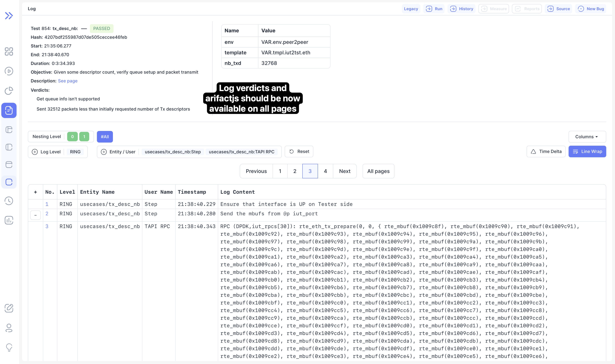The height and width of the screenshot is (364, 615).
Task: Click the edit pencil sidebar icon
Action: click(x=9, y=308)
